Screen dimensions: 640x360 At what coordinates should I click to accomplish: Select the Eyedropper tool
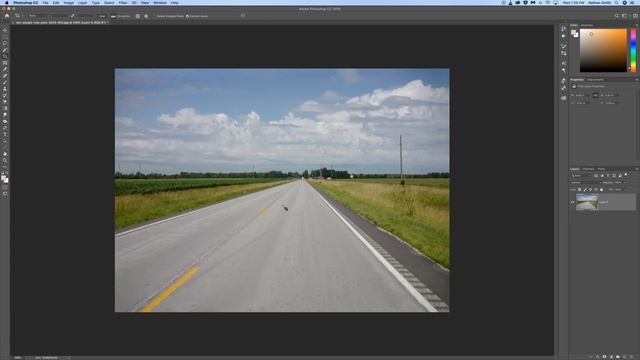pos(5,69)
